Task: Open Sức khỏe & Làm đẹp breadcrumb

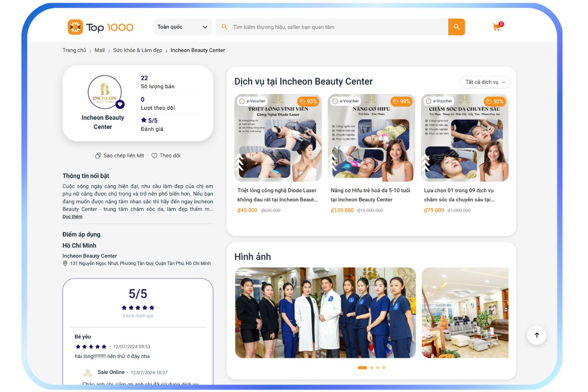Action: tap(137, 50)
